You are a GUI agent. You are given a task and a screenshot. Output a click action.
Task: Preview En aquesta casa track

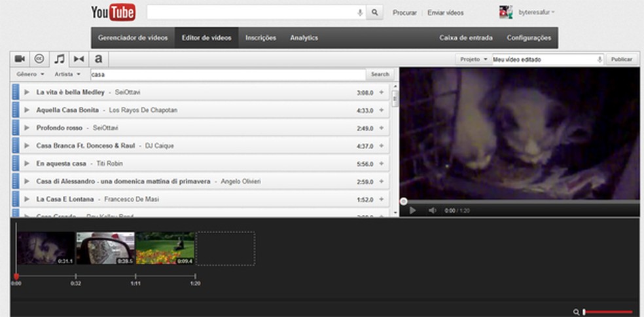[27, 164]
